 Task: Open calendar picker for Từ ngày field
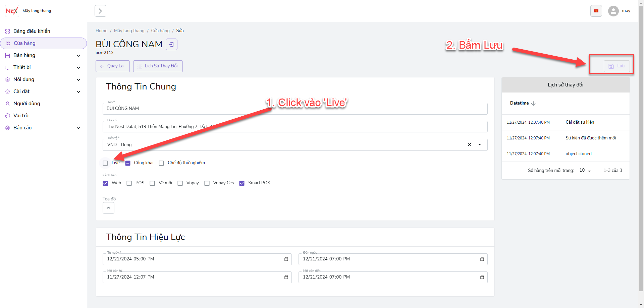pyautogui.click(x=286, y=259)
